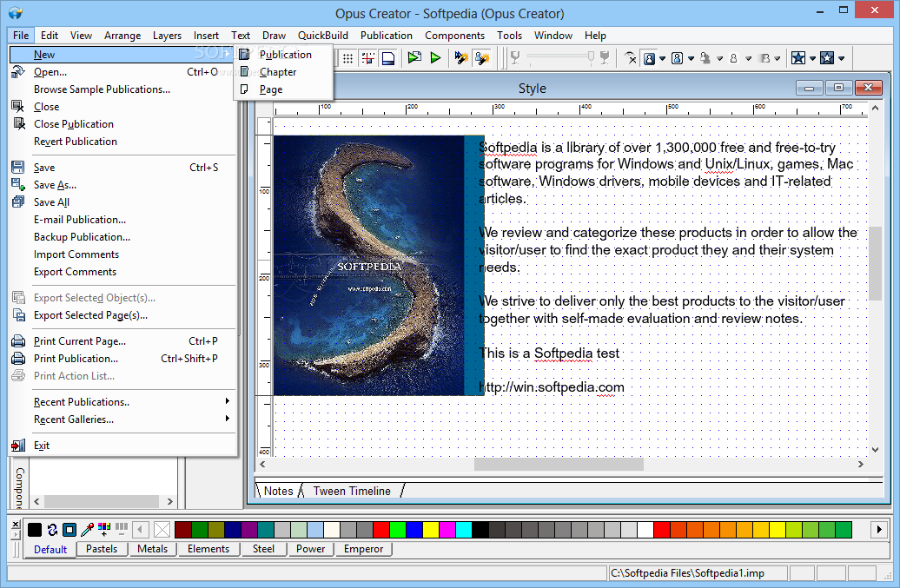Click the no-shadow crossed umbrella toolbar icon
Viewport: 900px width, 588px height.
(630, 58)
